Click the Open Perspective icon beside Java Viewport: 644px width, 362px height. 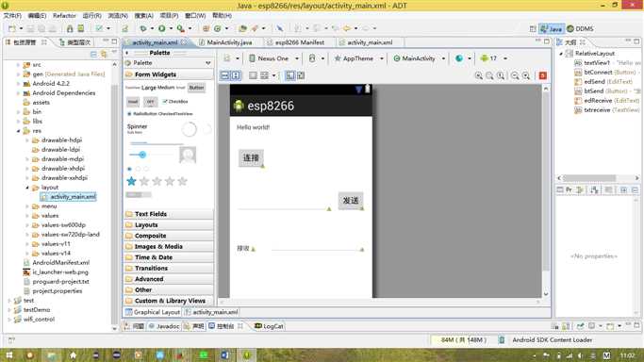pyautogui.click(x=533, y=28)
